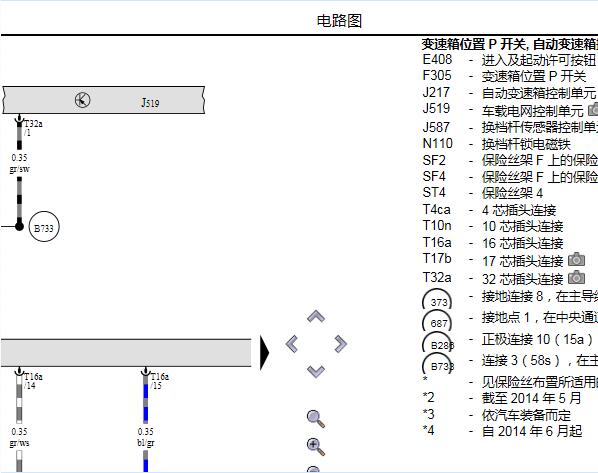Viewport: 598px width, 473px height.
Task: Select the 687 ground point legend symbol
Action: tap(437, 321)
